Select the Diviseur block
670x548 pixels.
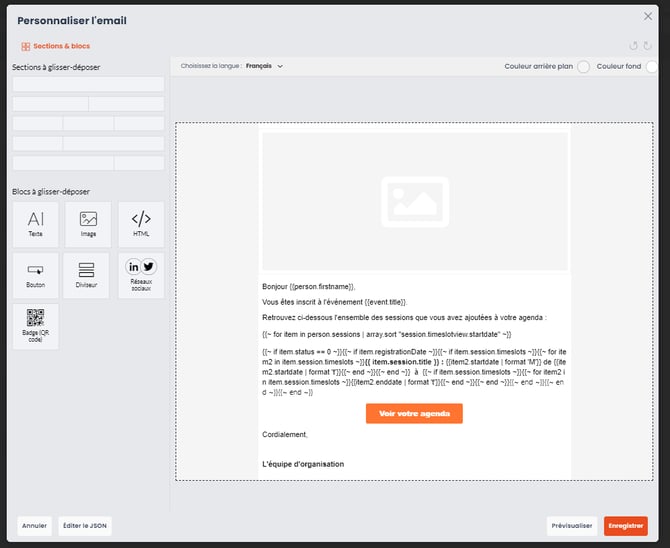click(x=86, y=275)
